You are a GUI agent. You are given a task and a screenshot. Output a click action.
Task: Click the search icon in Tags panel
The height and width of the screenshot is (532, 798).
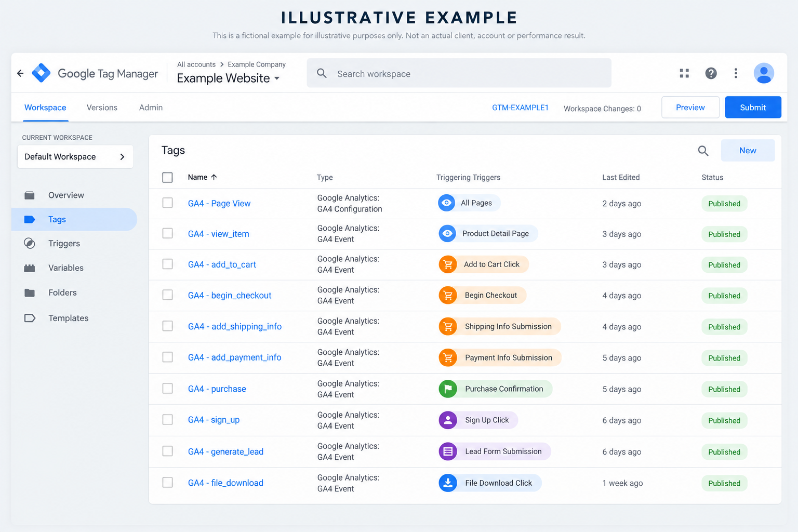(x=703, y=151)
